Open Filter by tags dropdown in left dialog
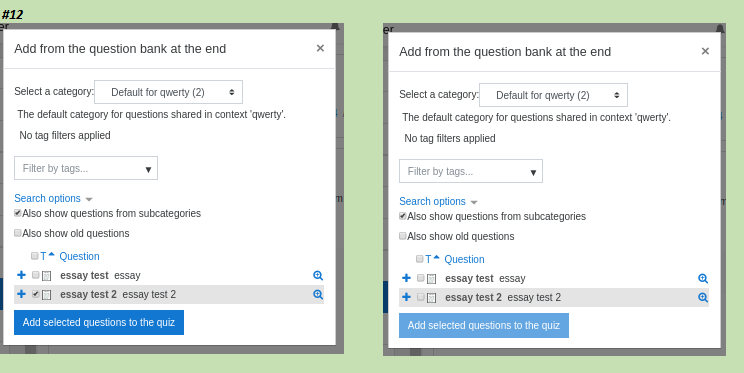The width and height of the screenshot is (744, 373). coord(86,168)
